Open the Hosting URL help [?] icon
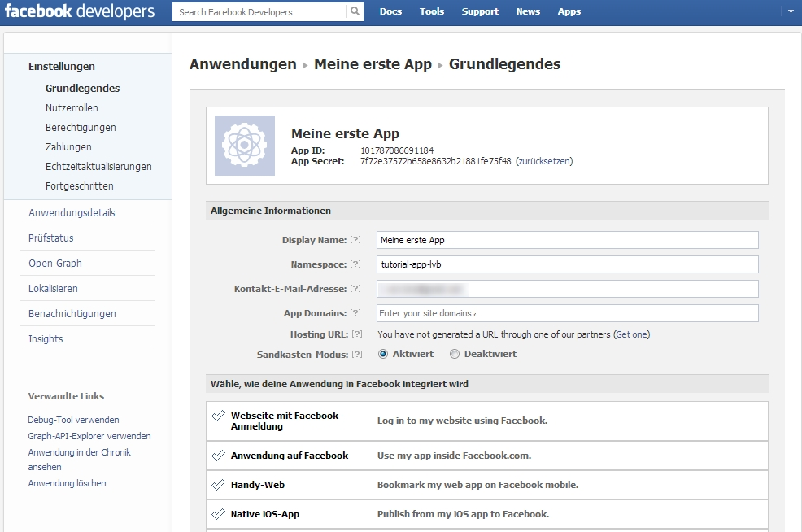Image resolution: width=802 pixels, height=532 pixels. [357, 334]
